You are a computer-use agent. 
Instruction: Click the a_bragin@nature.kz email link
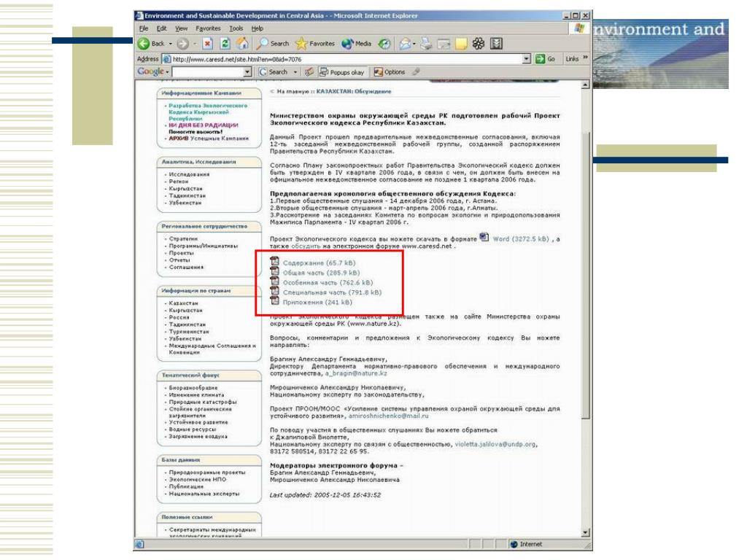coord(356,373)
